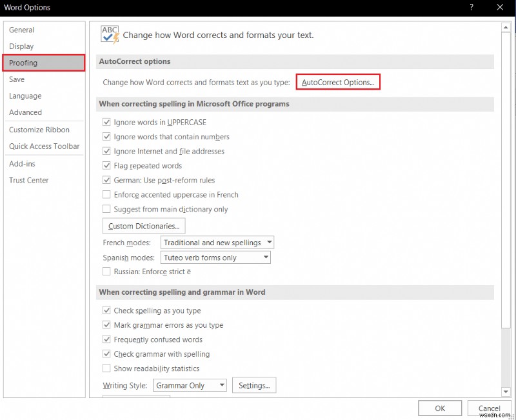This screenshot has width=516, height=420.
Task: Open grammar Settings dialog
Action: click(x=254, y=385)
